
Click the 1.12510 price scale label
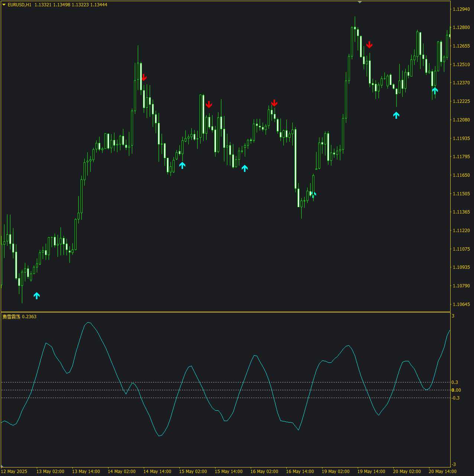coord(461,65)
